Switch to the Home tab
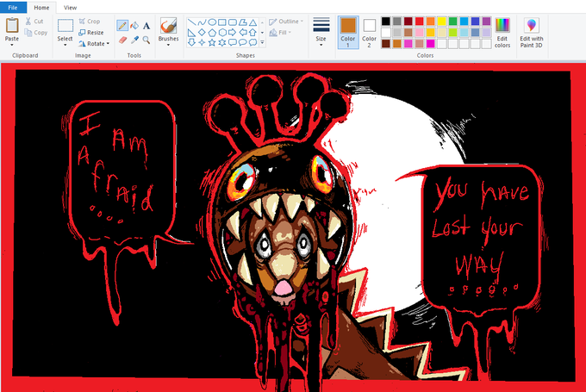 pyautogui.click(x=41, y=8)
